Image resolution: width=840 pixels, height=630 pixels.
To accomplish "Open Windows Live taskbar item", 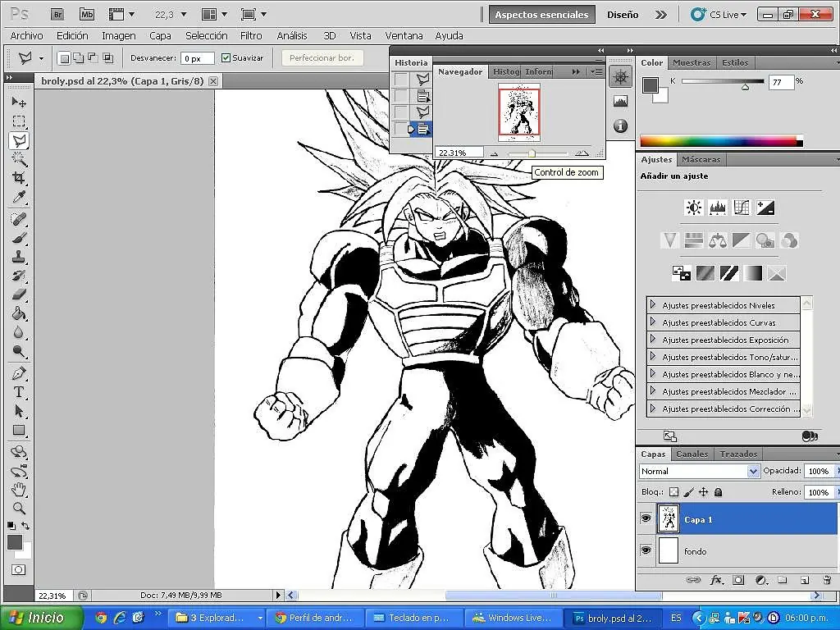I will (513, 618).
